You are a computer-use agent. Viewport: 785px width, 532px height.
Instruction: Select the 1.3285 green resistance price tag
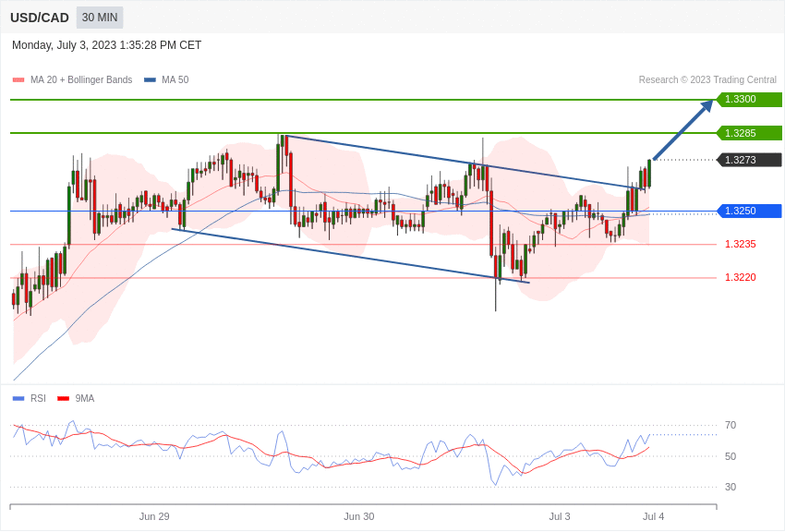(749, 133)
